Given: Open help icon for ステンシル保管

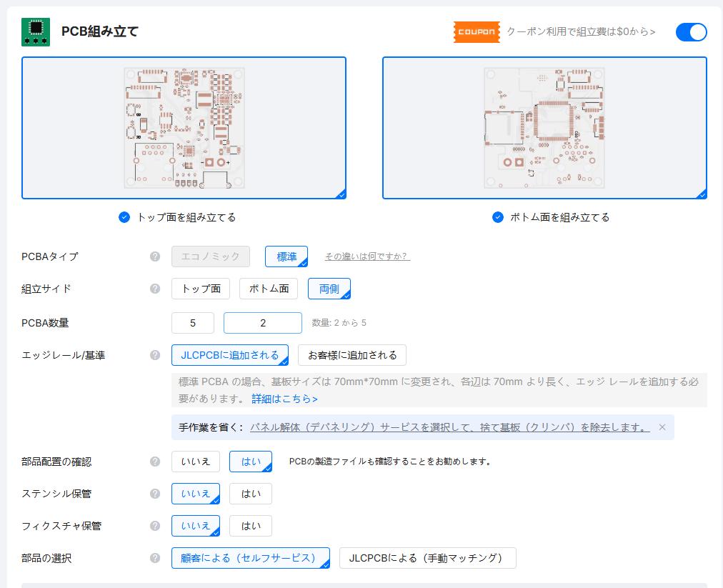Looking at the screenshot, I should tap(155, 494).
